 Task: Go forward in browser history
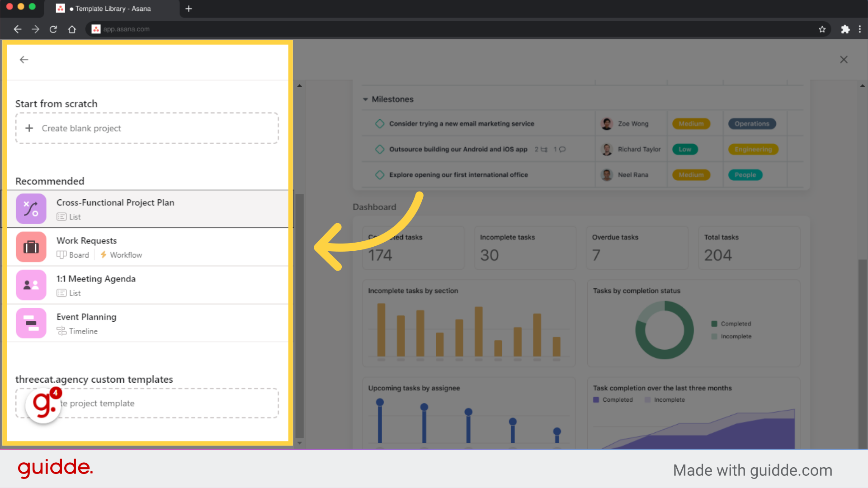point(35,29)
